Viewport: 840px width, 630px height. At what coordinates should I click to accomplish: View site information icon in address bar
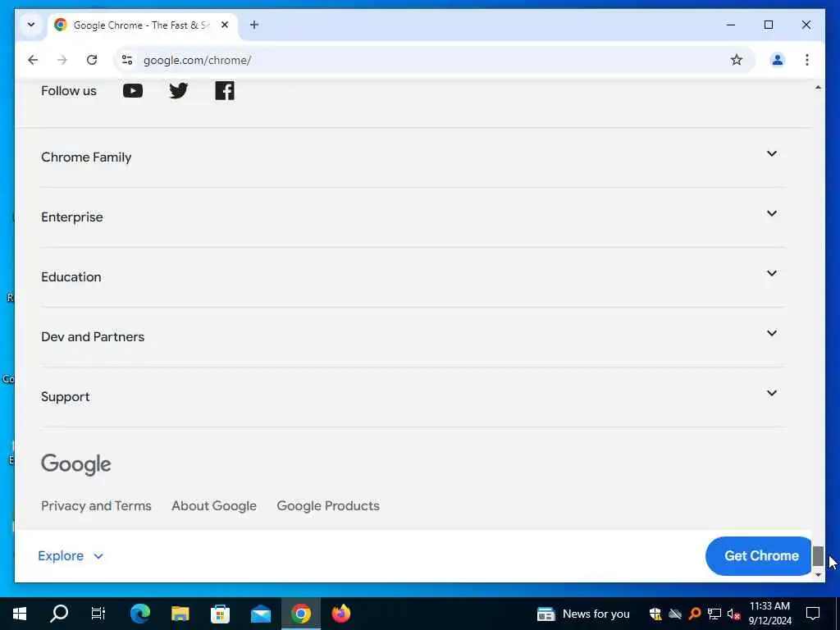click(x=127, y=60)
